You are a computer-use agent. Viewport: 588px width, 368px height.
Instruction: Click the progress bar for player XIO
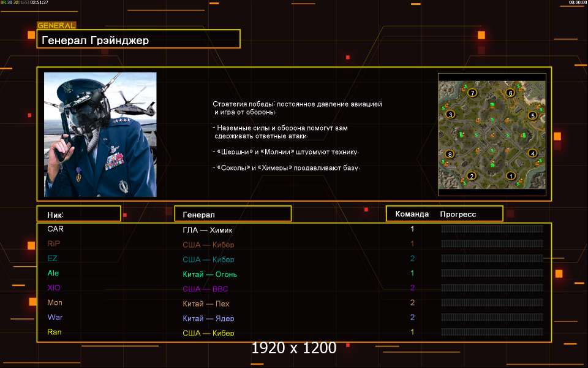pyautogui.click(x=492, y=288)
